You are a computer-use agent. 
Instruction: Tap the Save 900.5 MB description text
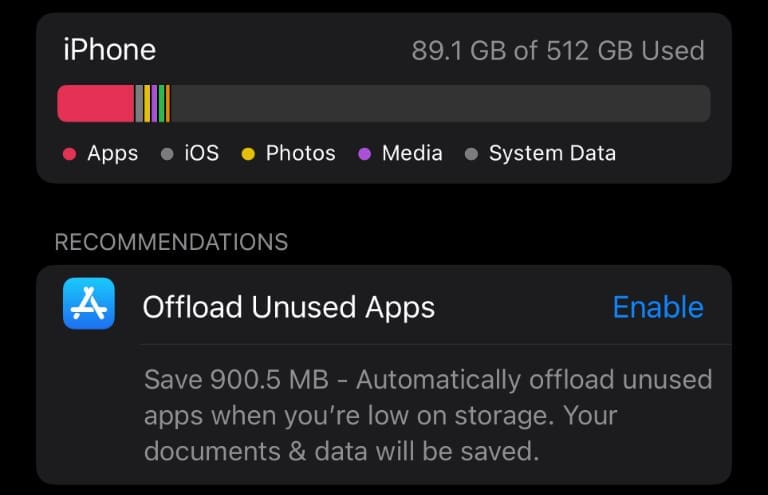coord(428,415)
